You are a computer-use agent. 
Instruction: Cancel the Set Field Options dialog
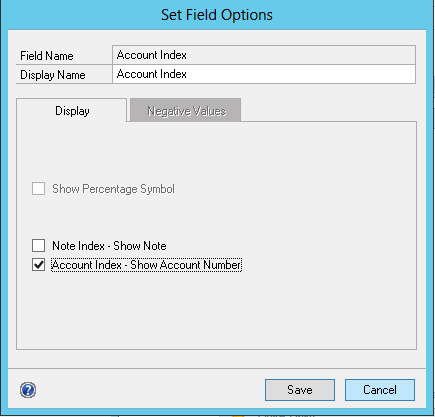pos(380,390)
